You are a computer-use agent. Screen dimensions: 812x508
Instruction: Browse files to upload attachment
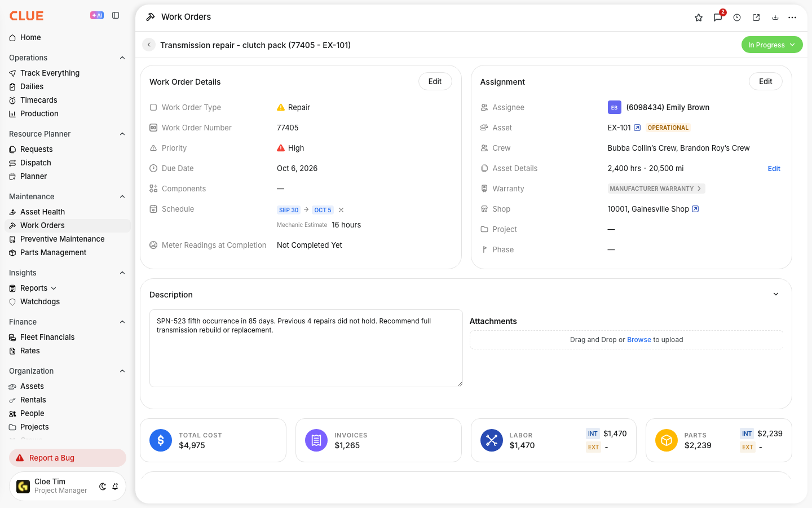(639, 340)
